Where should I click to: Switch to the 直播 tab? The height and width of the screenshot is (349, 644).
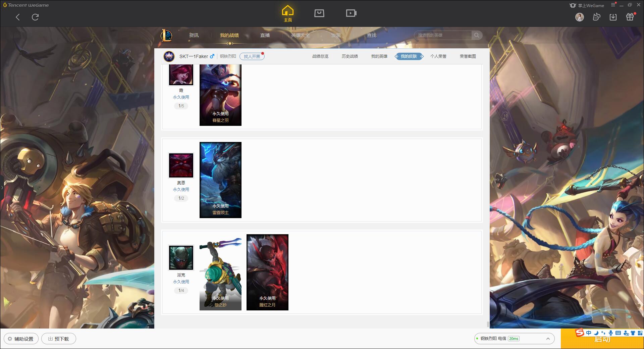pos(265,35)
